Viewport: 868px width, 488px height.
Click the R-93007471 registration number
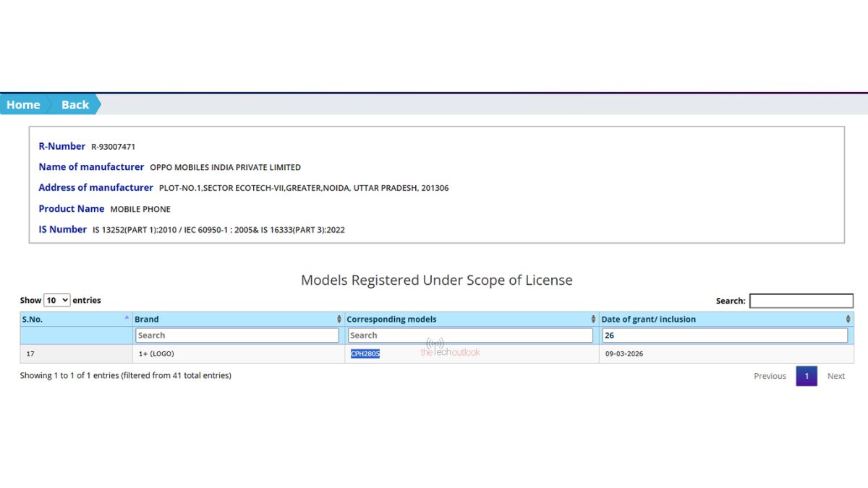pos(113,147)
